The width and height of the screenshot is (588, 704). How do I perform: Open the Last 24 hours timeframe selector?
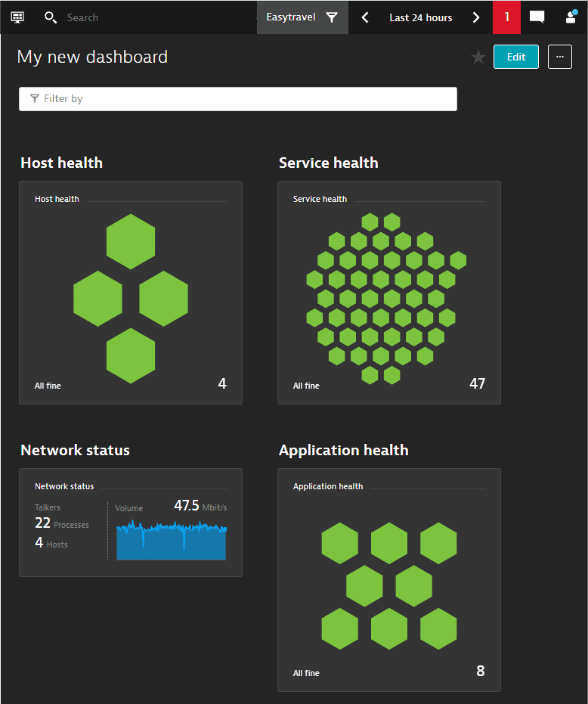click(x=420, y=17)
